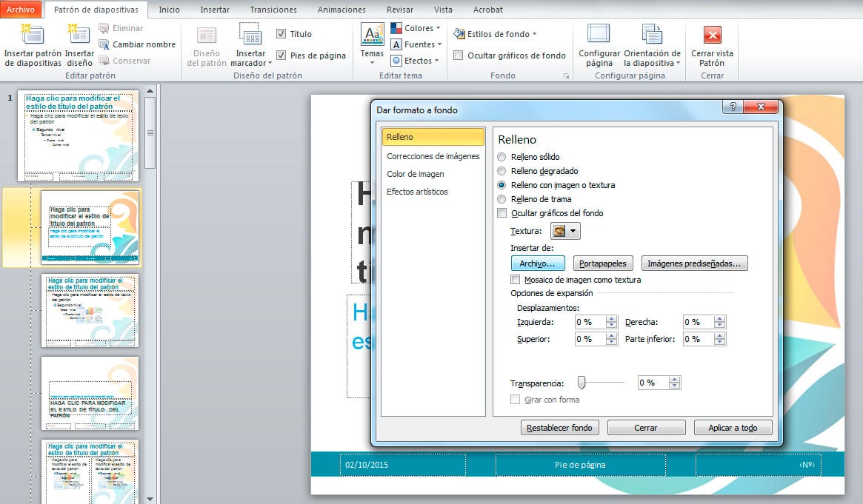Switch to the Acrobat tab

point(487,10)
